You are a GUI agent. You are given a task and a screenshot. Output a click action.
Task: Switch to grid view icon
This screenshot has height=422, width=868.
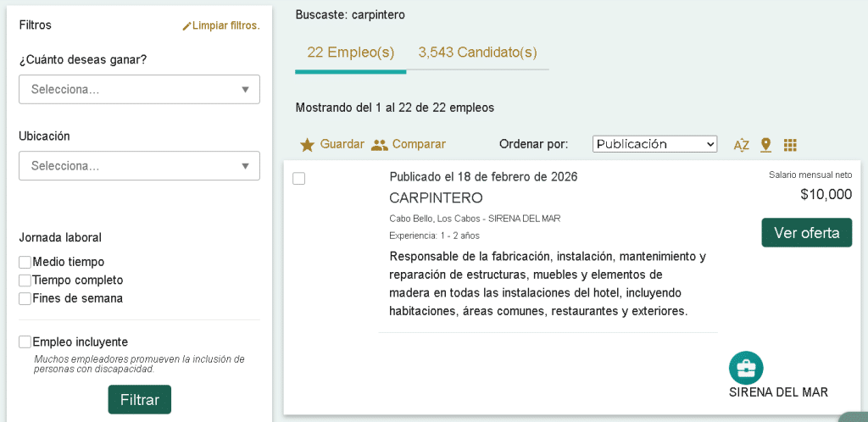point(790,145)
